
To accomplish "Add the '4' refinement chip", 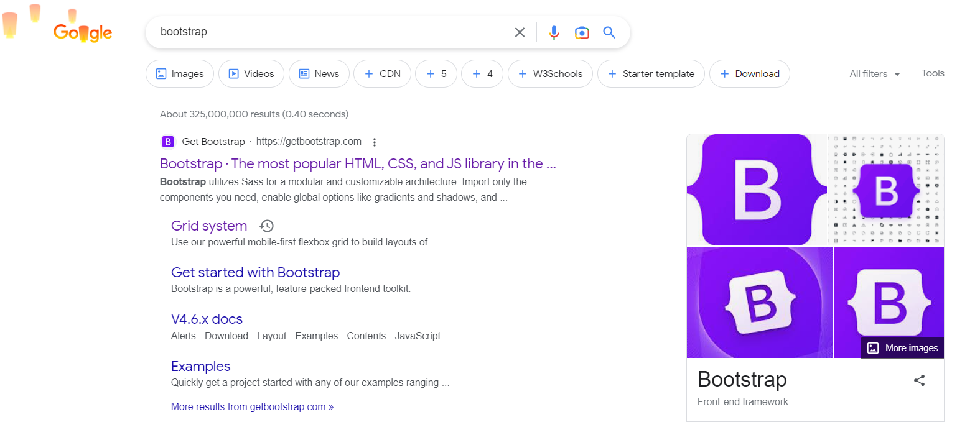I will [x=482, y=74].
